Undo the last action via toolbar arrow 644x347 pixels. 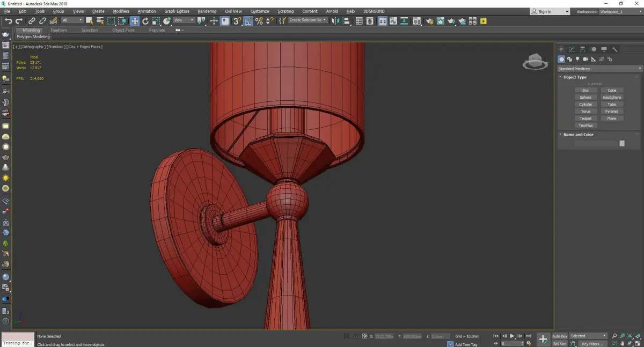click(8, 21)
